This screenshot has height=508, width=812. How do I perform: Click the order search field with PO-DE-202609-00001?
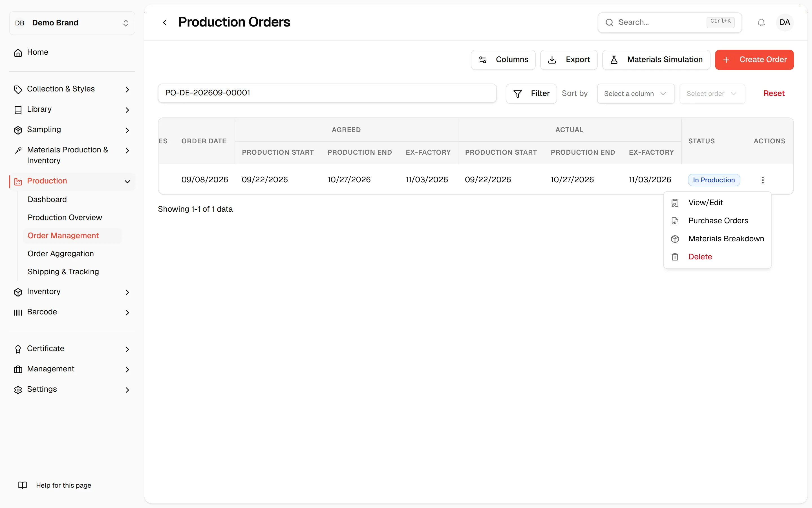[x=327, y=93]
